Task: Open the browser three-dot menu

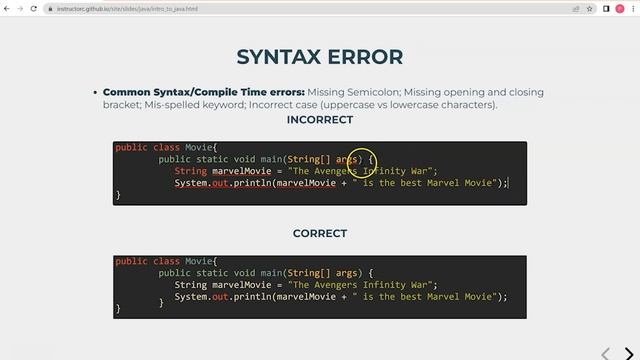Action: [x=633, y=9]
